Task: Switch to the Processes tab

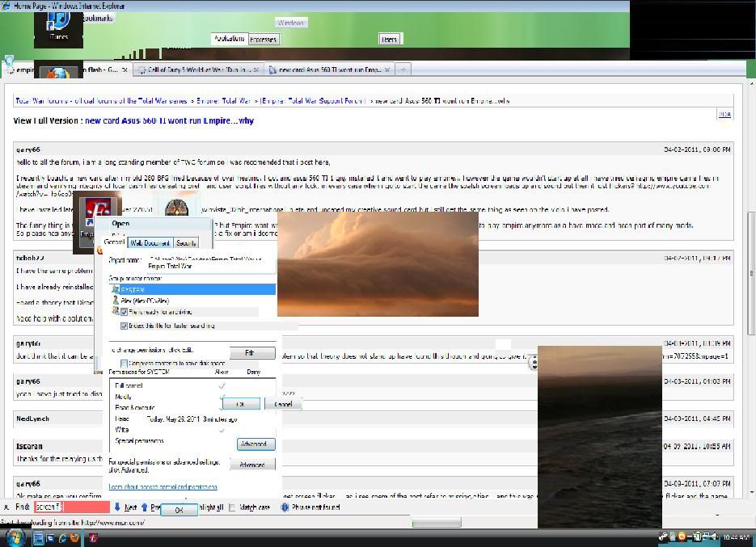Action: [x=263, y=39]
